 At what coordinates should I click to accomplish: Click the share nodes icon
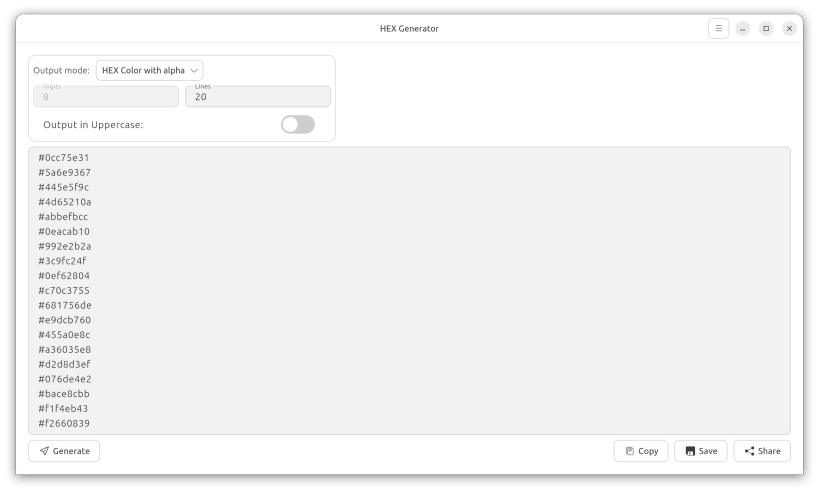(750, 451)
